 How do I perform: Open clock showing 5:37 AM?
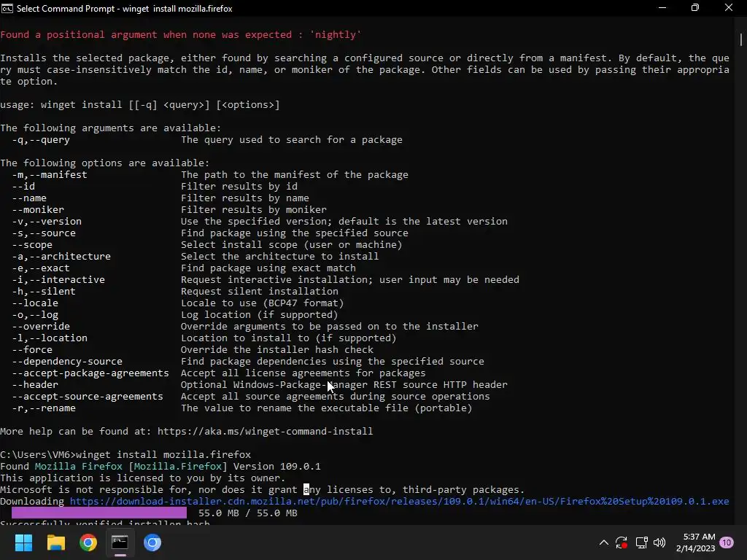tap(695, 542)
